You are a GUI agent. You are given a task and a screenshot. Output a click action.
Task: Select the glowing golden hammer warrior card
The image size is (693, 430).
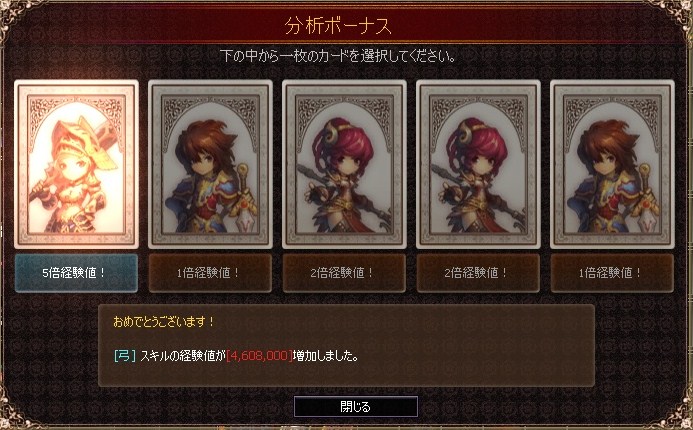76,164
